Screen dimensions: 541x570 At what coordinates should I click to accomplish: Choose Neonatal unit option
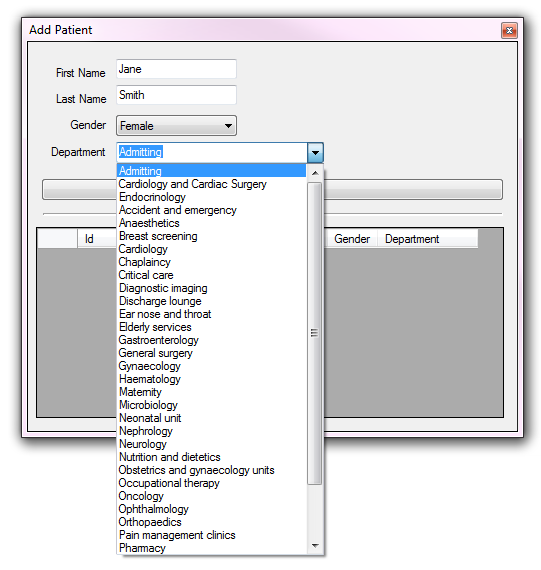pyautogui.click(x=211, y=418)
